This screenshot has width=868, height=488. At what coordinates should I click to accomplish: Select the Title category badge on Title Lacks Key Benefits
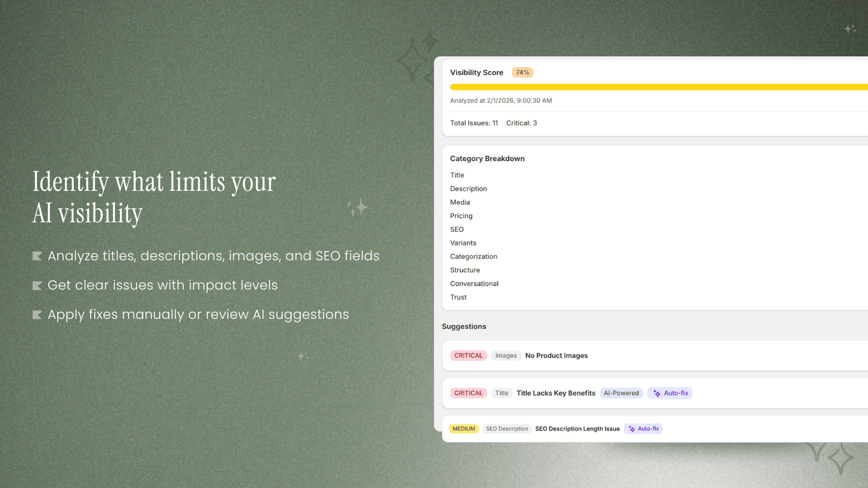[x=501, y=393]
